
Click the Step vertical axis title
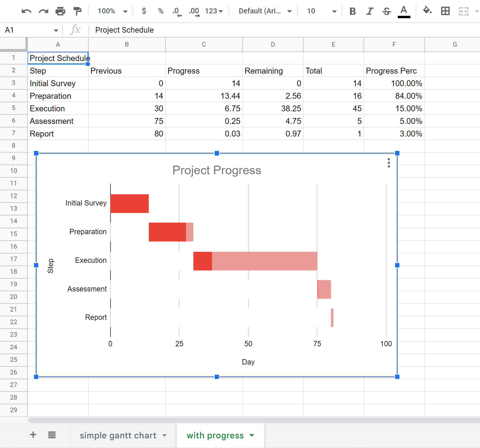50,265
